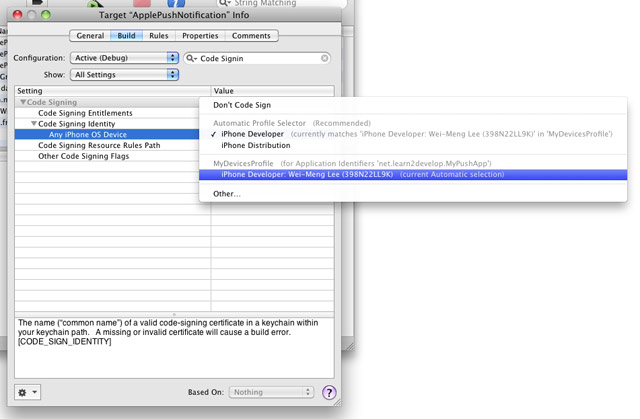Switch to the Properties tab
The image size is (640, 419).
click(x=200, y=36)
